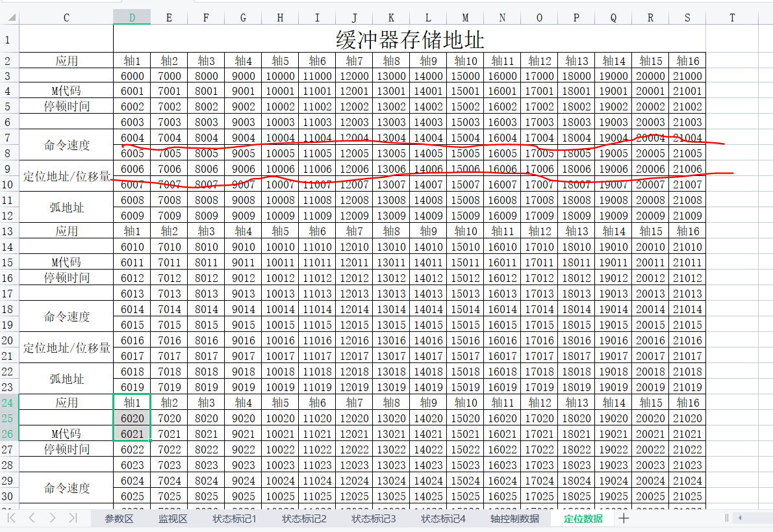Click the title cell 缓冲器存储地址

click(409, 40)
